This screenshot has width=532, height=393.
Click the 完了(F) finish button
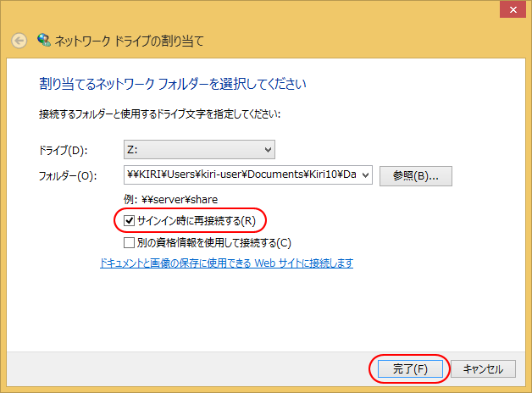coord(410,369)
